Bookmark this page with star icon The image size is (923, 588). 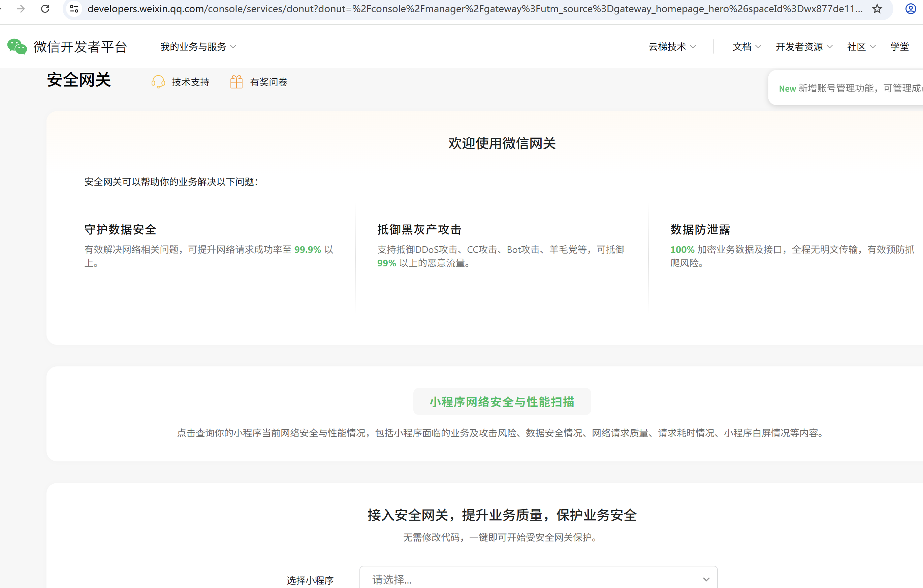click(x=877, y=8)
